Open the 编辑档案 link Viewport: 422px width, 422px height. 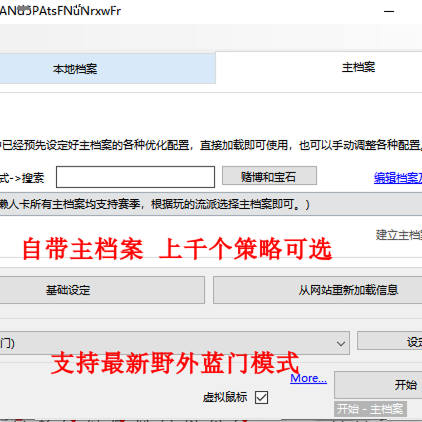(398, 178)
